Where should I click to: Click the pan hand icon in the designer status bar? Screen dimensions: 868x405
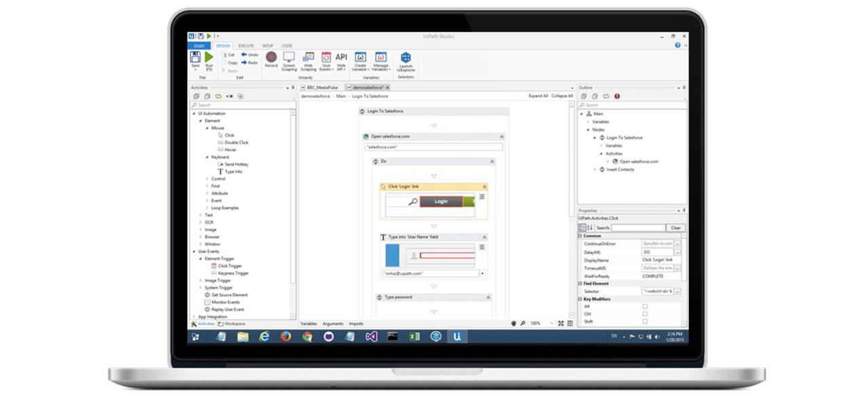pyautogui.click(x=513, y=324)
